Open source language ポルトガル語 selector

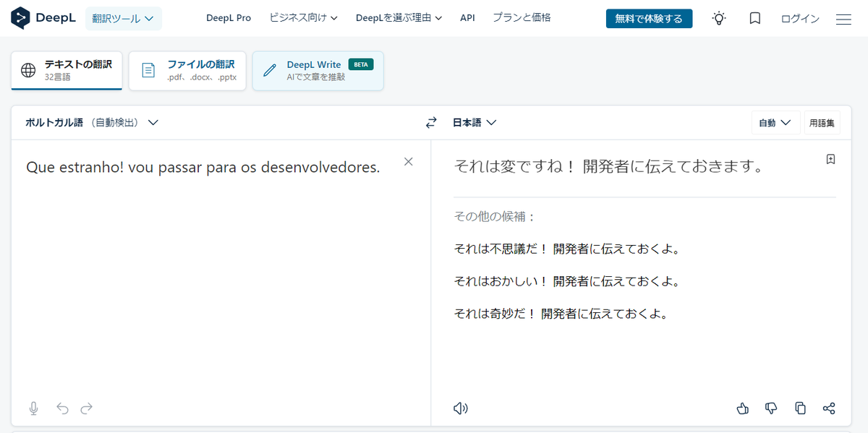tap(92, 123)
